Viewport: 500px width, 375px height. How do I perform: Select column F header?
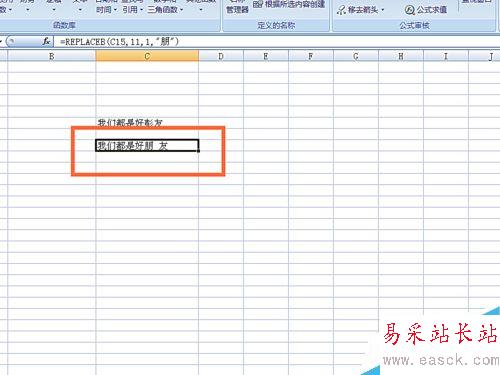[311, 56]
